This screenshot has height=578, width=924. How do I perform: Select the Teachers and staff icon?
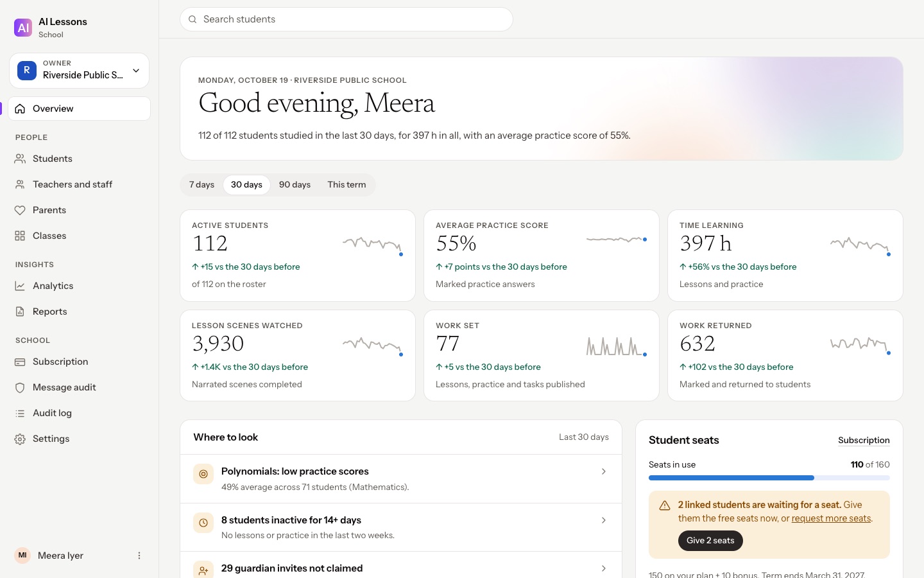click(x=20, y=184)
